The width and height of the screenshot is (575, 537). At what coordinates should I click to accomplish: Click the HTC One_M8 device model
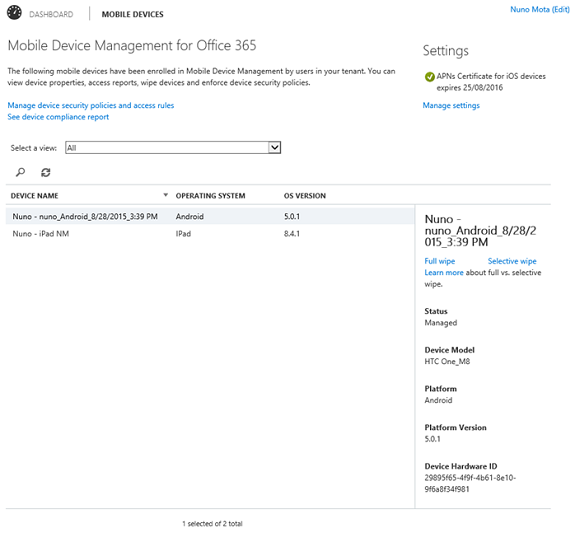447,361
